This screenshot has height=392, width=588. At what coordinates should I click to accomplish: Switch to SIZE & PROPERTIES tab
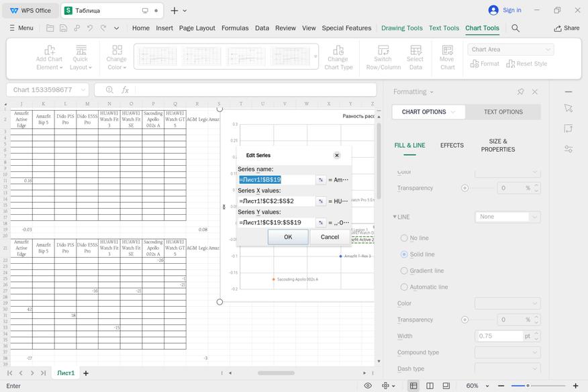[x=497, y=145]
